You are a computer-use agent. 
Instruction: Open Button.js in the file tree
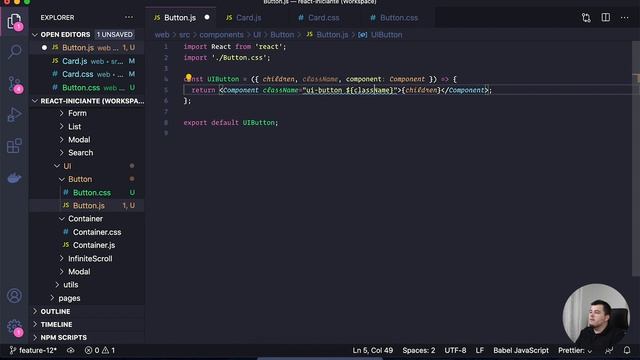tap(89, 205)
